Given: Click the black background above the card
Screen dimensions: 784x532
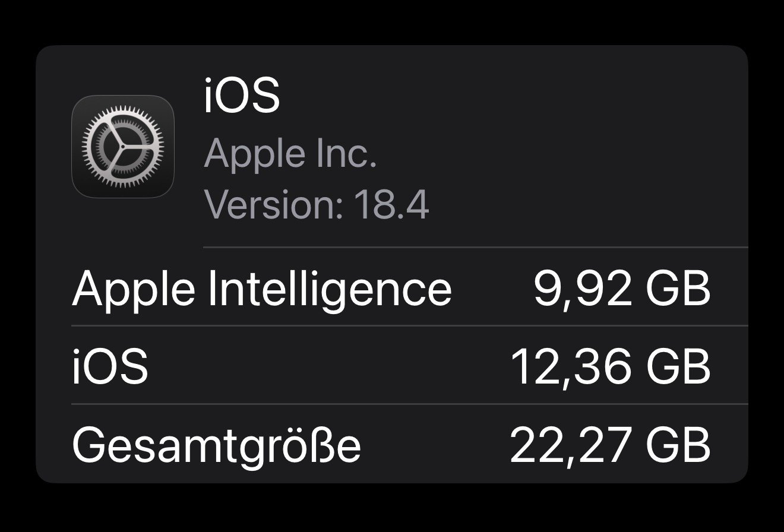Looking at the screenshot, I should point(392,21).
